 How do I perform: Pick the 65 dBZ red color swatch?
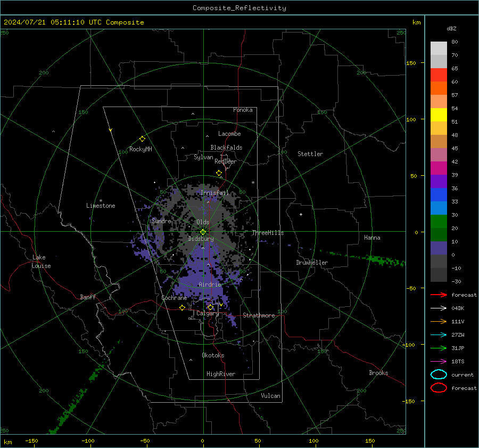pyautogui.click(x=439, y=75)
